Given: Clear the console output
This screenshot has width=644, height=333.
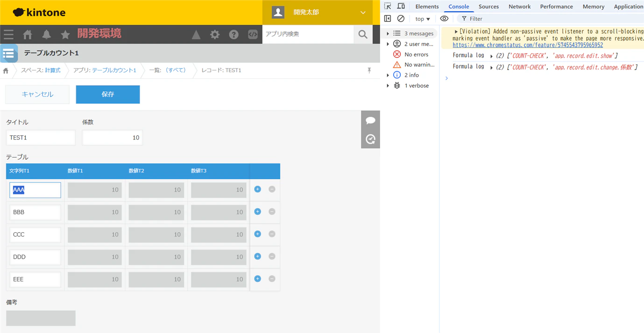Looking at the screenshot, I should [x=401, y=19].
